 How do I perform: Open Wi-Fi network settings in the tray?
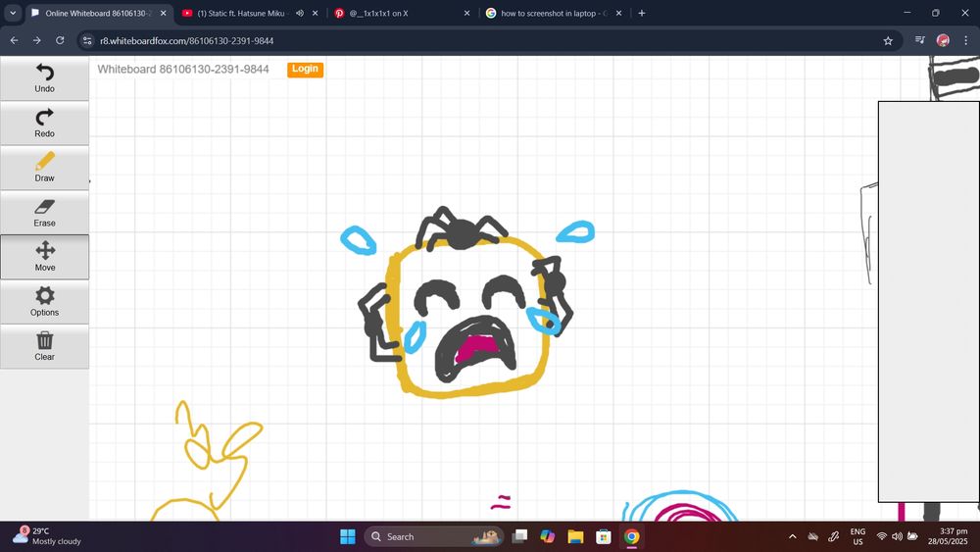(882, 536)
